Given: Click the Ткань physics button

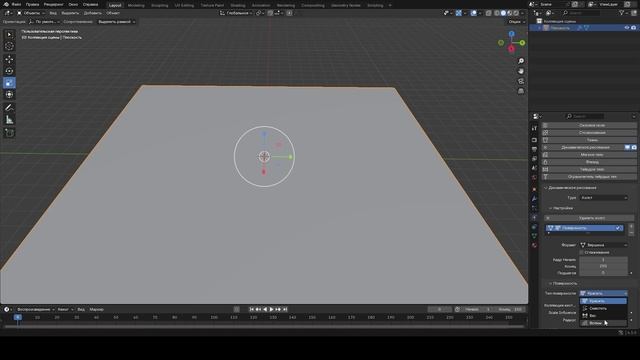Looking at the screenshot, I should pos(589,140).
